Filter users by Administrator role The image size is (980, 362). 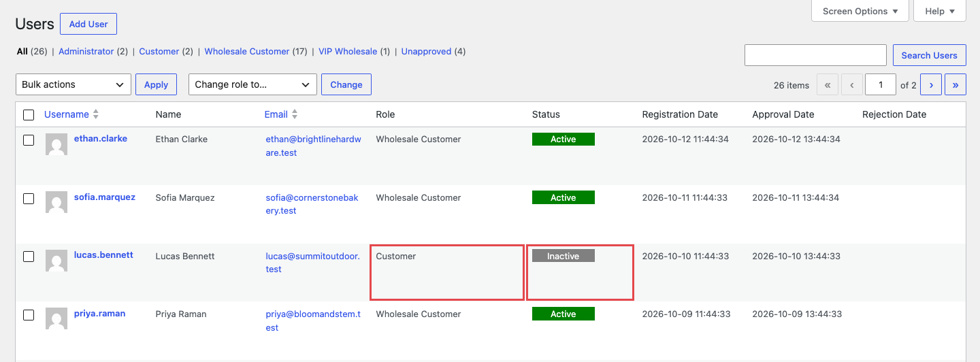86,51
